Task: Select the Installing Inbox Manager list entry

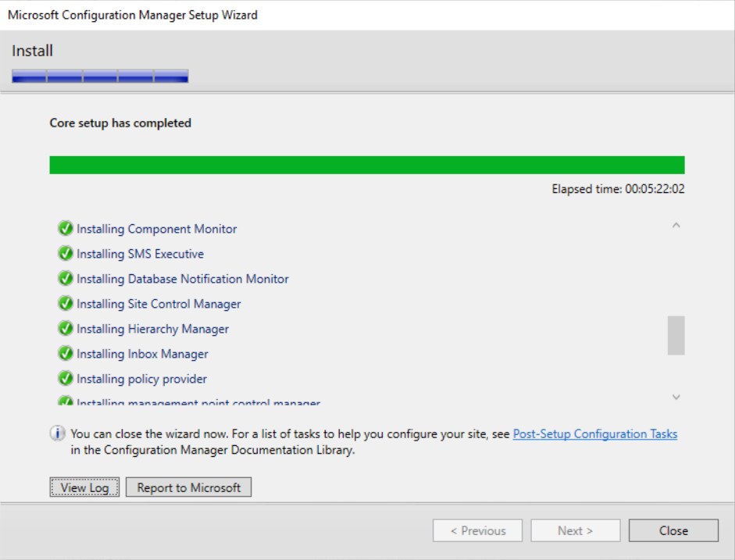Action: (142, 354)
